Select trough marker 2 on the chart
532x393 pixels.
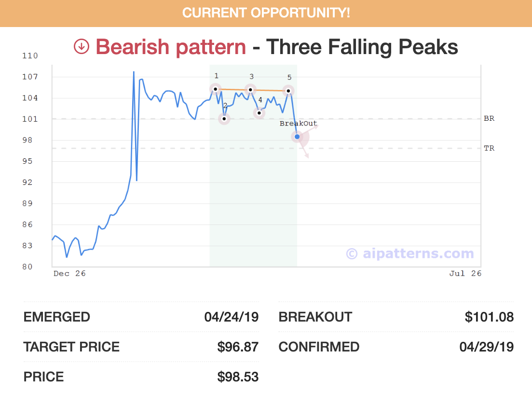224,118
